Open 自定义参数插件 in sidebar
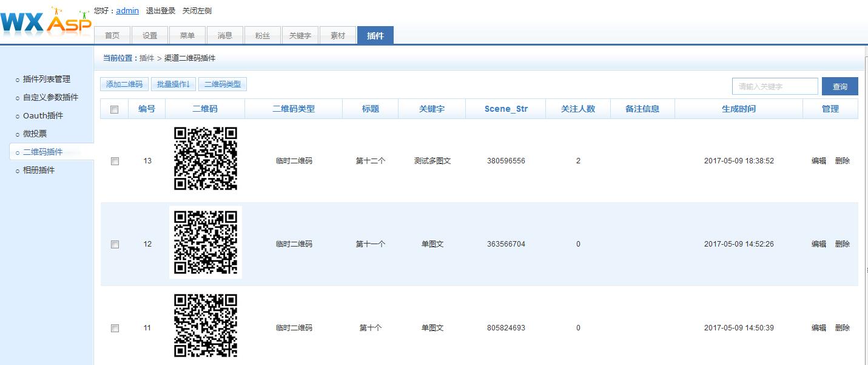The image size is (868, 365). [x=50, y=97]
